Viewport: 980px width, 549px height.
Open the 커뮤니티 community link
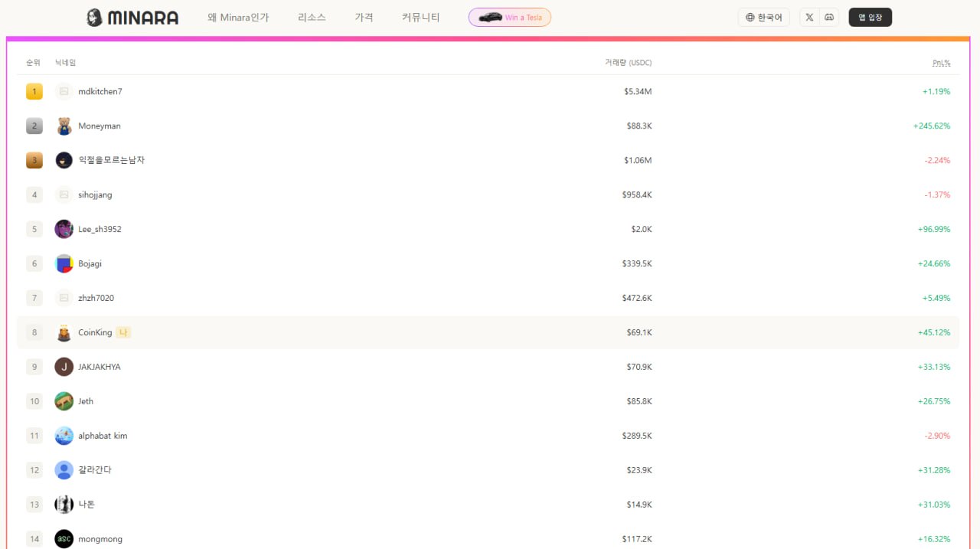[x=421, y=17]
